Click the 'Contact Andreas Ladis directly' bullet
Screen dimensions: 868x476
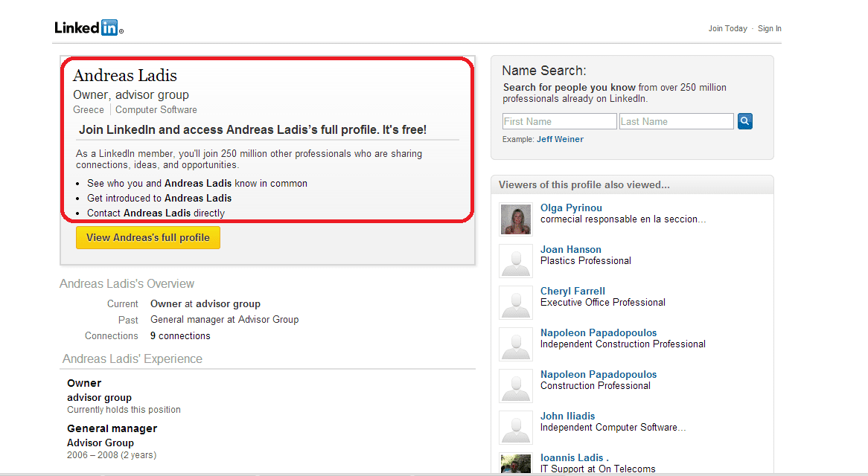[x=156, y=213]
